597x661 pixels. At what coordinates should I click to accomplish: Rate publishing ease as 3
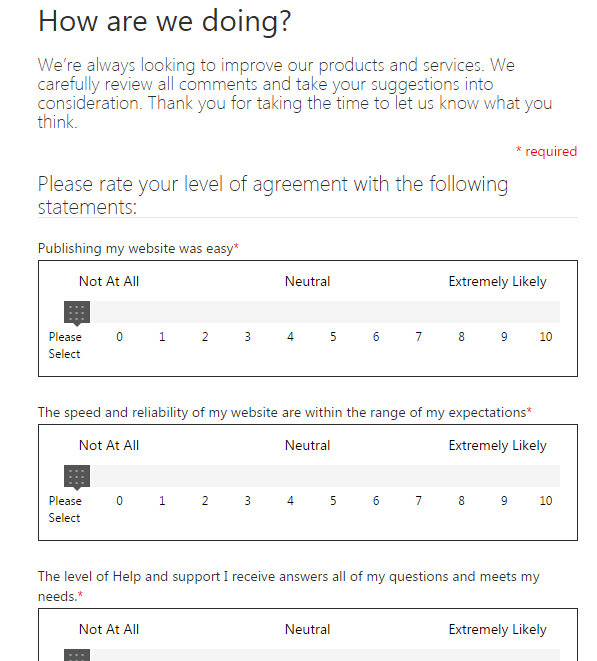247,336
